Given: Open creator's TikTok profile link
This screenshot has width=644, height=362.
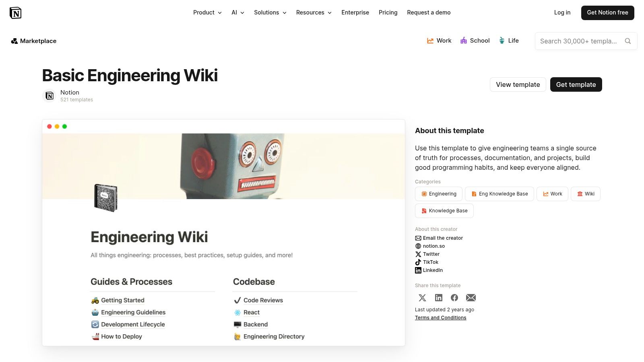Looking at the screenshot, I should click(427, 262).
